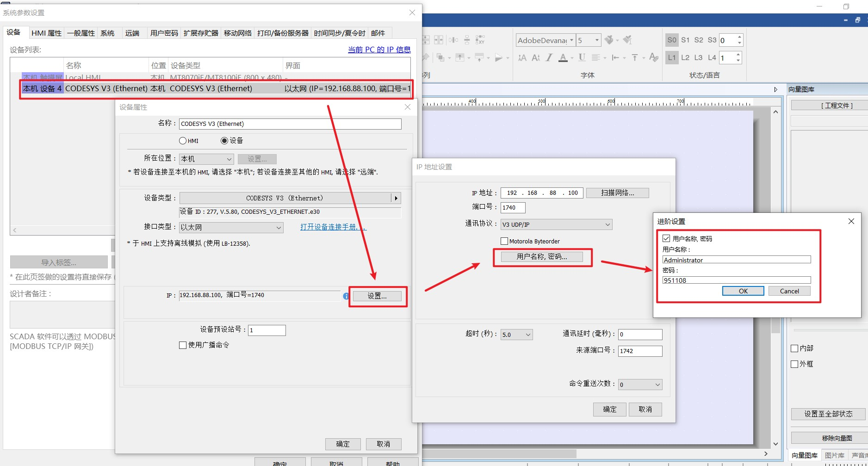Select the HMI radio button

point(183,141)
